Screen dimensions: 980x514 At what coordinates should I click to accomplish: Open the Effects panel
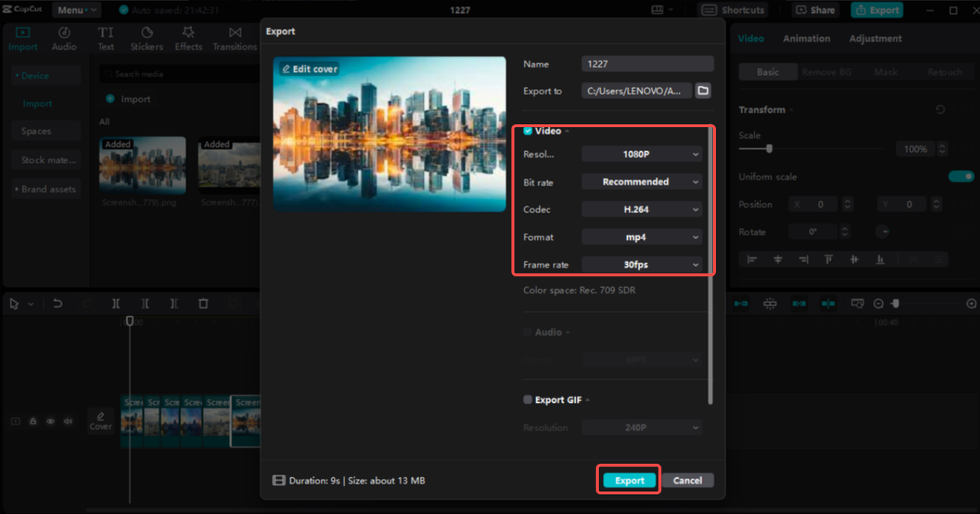tap(188, 38)
